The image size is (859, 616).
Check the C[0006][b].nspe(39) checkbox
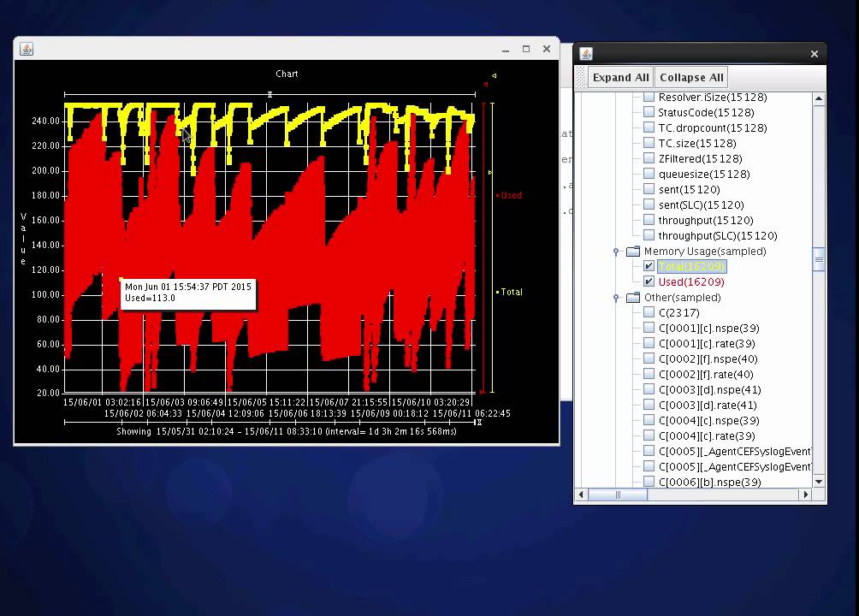(649, 482)
